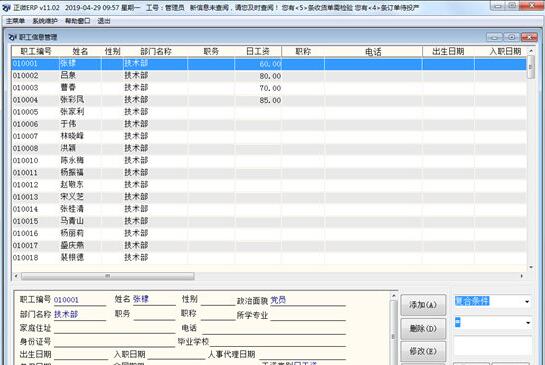This screenshot has height=365, width=545.
Task: Click the 删除(D) button
Action: pos(423,328)
